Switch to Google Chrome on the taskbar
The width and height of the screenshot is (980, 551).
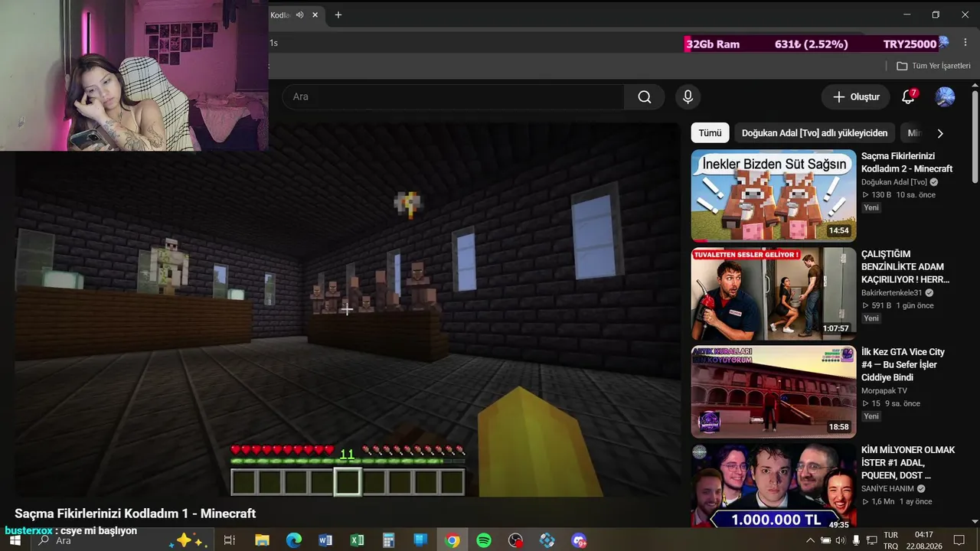tap(452, 540)
